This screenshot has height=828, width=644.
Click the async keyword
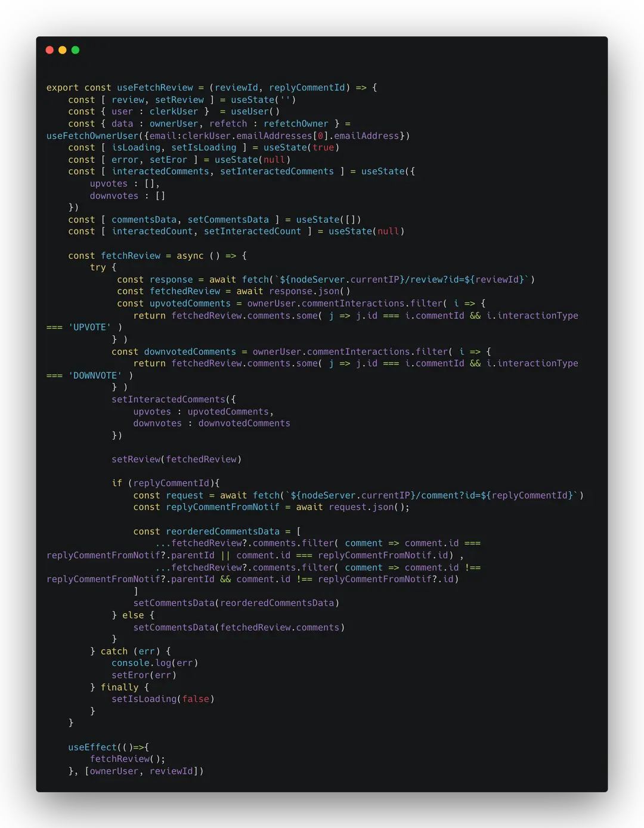coord(190,255)
